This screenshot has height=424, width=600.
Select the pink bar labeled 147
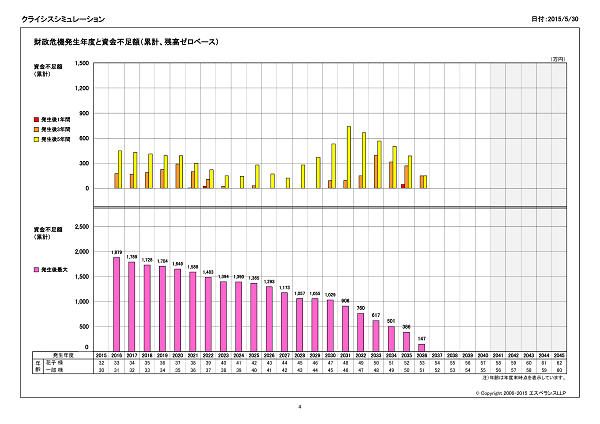pyautogui.click(x=422, y=346)
